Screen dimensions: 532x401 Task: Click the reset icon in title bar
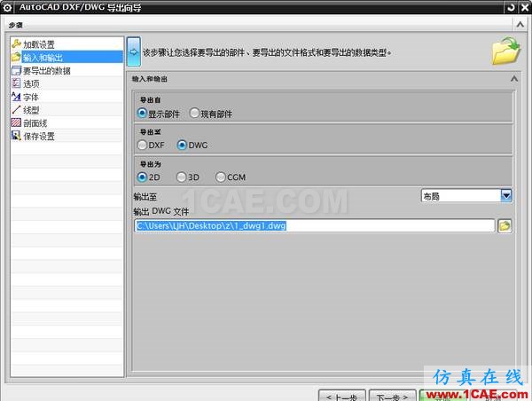coord(511,7)
